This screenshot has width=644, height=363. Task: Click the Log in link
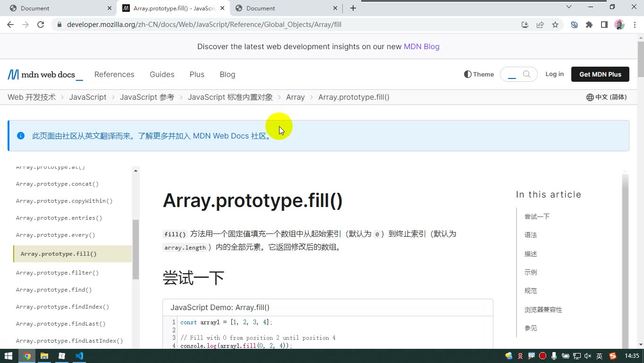tap(554, 74)
